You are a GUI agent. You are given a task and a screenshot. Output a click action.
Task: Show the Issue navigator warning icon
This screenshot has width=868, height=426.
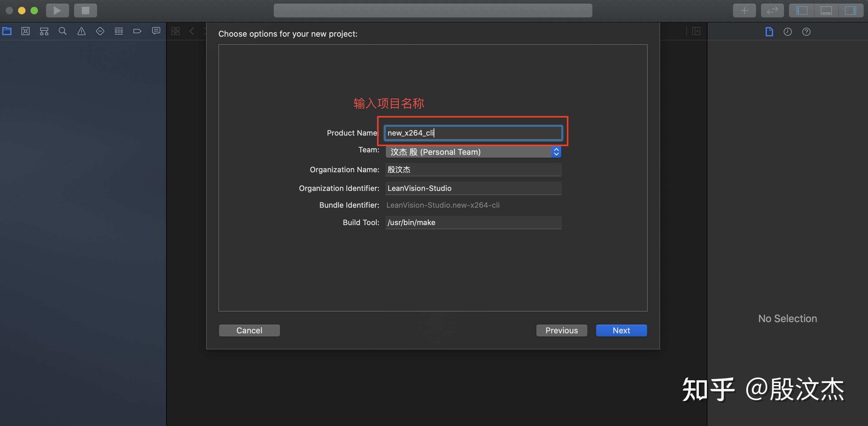tap(82, 31)
